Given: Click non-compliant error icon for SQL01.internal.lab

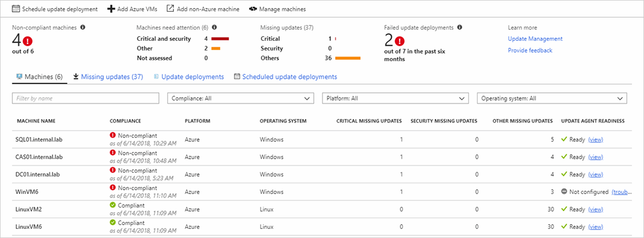Looking at the screenshot, I should (x=113, y=136).
